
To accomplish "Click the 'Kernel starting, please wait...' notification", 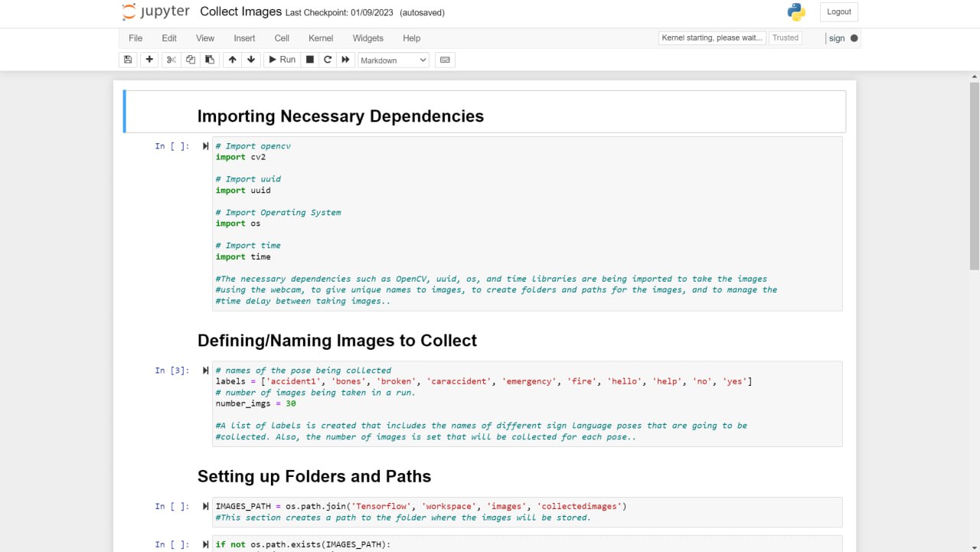I will [712, 38].
